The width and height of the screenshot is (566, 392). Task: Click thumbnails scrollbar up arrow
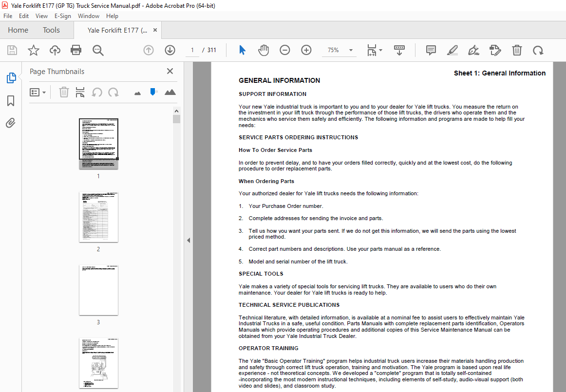tap(176, 111)
